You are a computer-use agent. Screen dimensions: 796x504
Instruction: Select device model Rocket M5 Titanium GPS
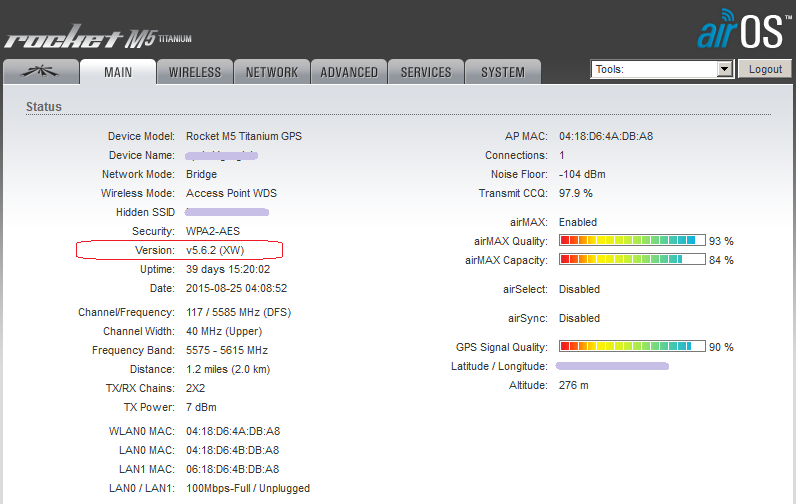tap(244, 136)
